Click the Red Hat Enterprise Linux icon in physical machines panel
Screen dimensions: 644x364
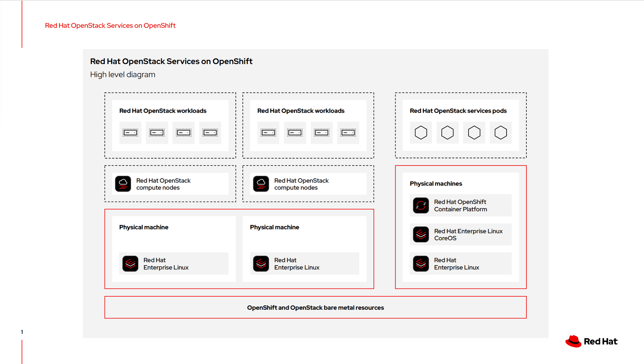click(x=421, y=264)
